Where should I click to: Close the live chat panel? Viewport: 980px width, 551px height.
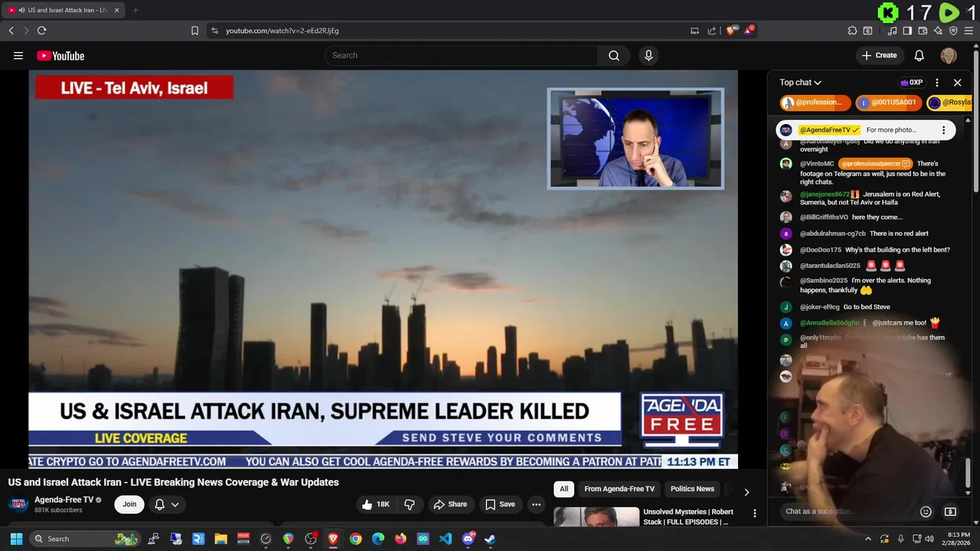957,83
